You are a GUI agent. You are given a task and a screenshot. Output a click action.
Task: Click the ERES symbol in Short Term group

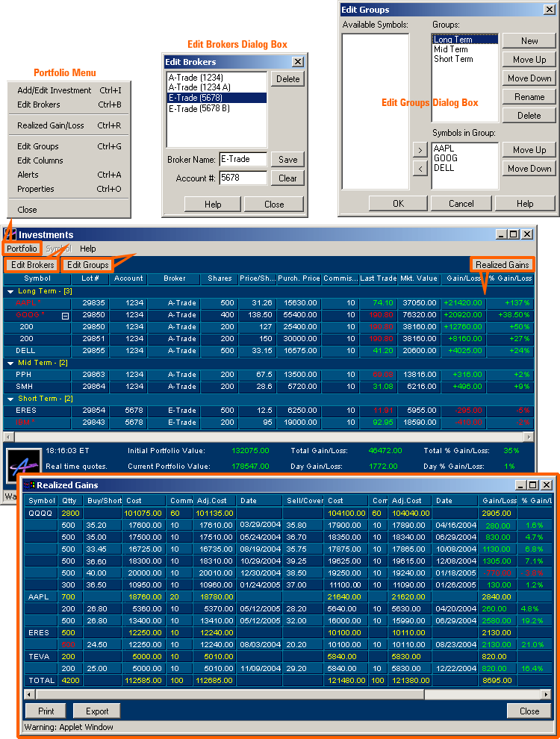click(x=26, y=411)
